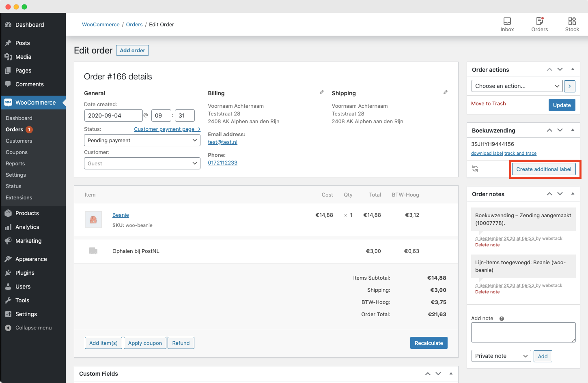Click the Beanie product thumbnail
Viewport: 588px width, 383px height.
93,220
